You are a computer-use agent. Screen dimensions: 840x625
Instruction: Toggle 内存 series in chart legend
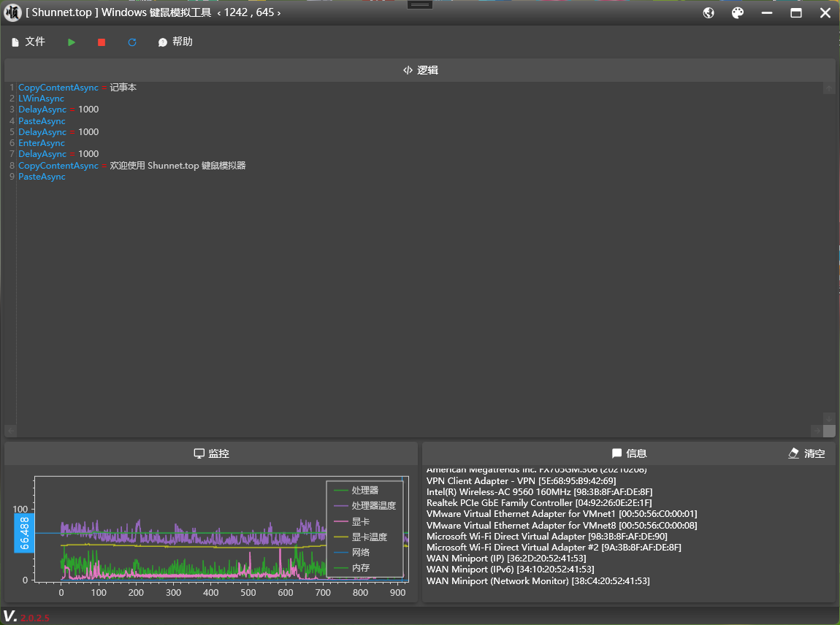click(x=360, y=568)
